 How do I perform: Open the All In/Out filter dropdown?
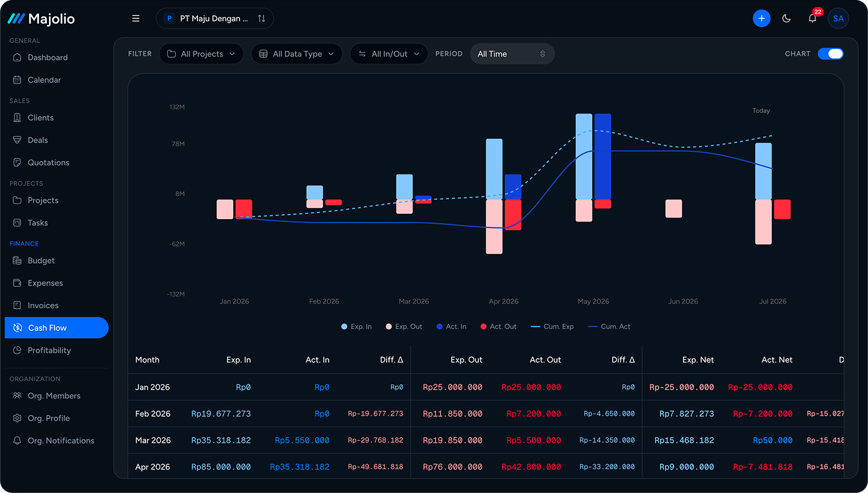point(389,54)
